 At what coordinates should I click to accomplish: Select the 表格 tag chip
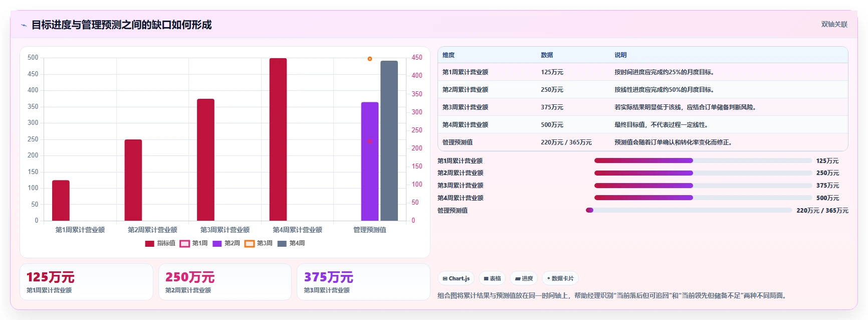[x=492, y=278]
